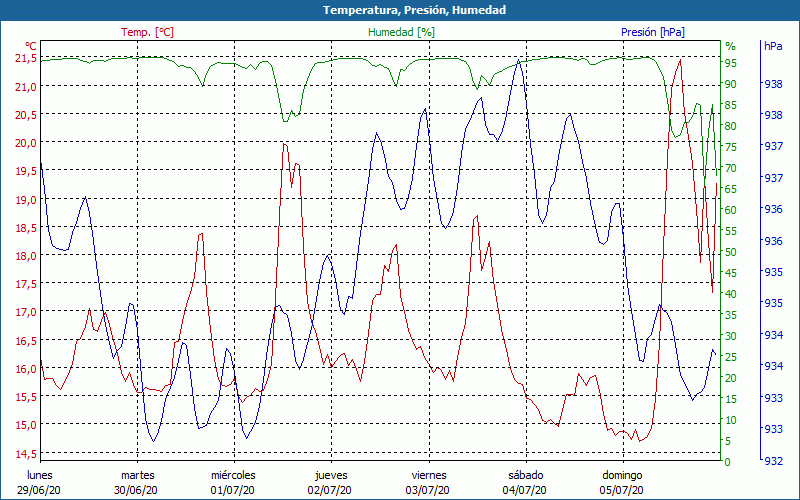
Task: Click the "viernes" day label
Action: 429,475
